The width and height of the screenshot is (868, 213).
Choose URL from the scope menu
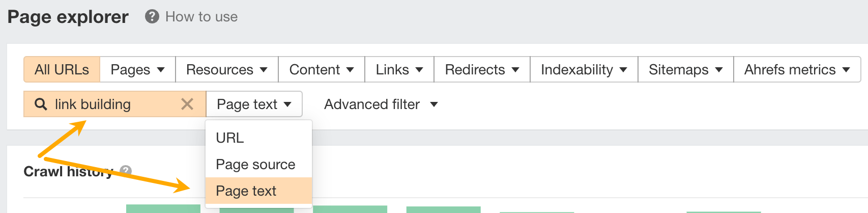tap(230, 138)
